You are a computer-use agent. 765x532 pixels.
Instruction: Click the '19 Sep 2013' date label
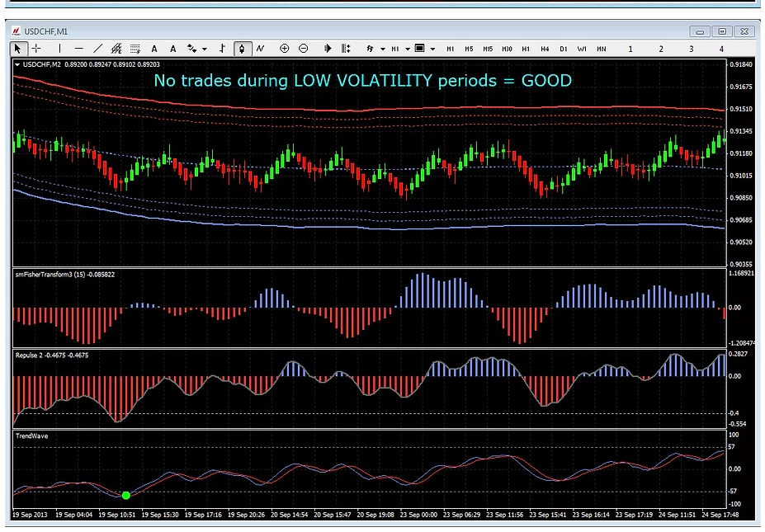coord(30,515)
